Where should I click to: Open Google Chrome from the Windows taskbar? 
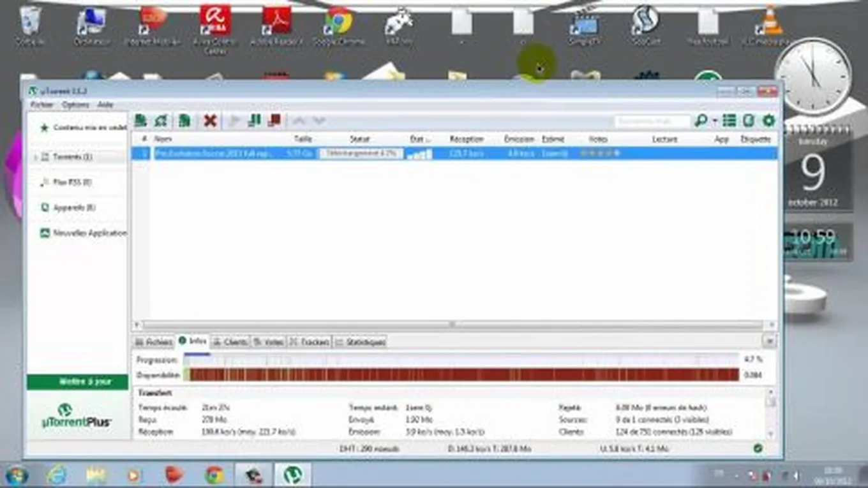pyautogui.click(x=214, y=475)
